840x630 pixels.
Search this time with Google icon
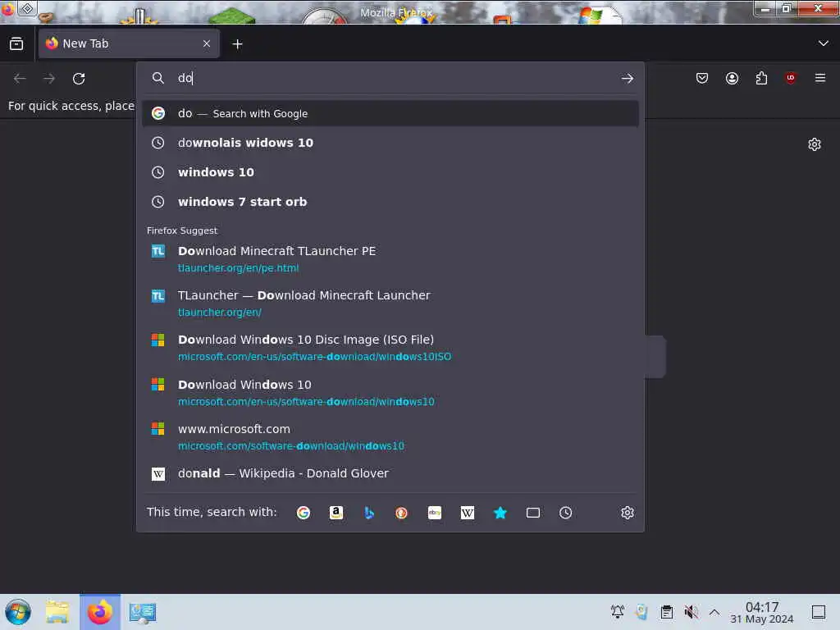click(x=304, y=513)
